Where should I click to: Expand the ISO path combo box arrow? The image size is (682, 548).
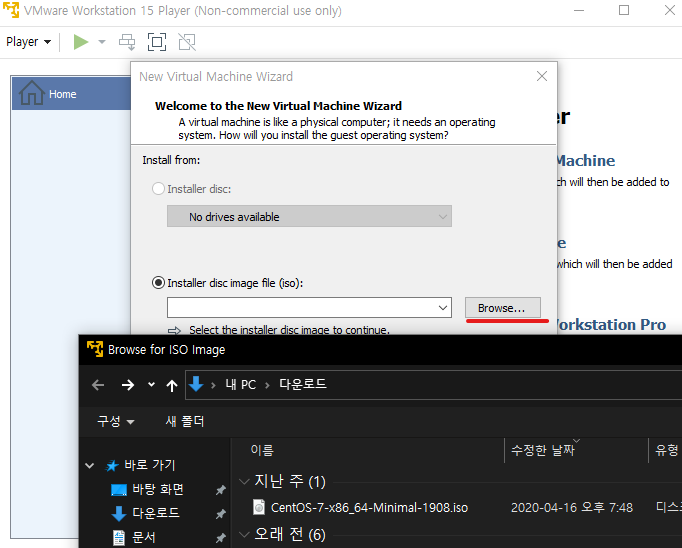pyautogui.click(x=443, y=308)
